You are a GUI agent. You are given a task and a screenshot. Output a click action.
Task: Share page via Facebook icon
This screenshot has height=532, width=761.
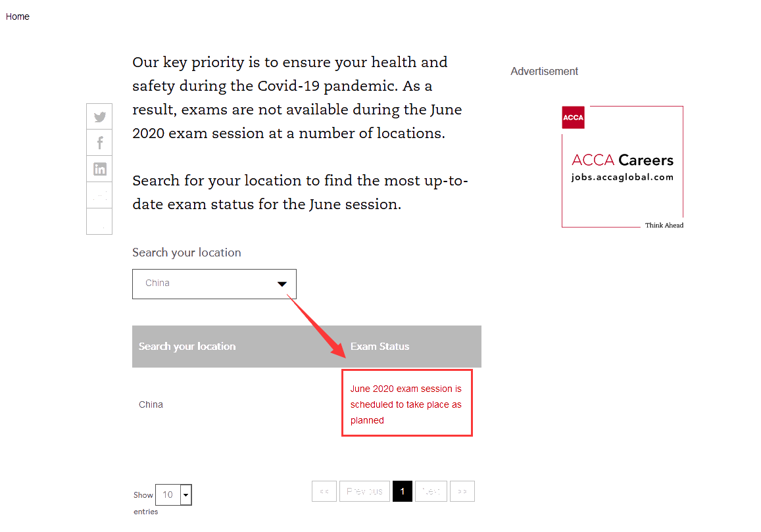click(x=99, y=143)
